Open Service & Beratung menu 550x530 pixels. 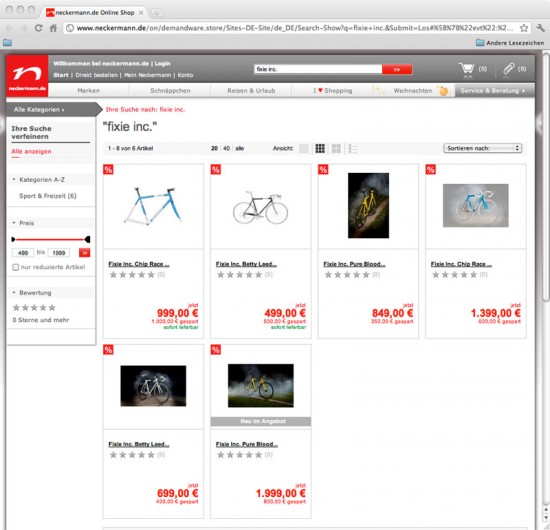495,90
